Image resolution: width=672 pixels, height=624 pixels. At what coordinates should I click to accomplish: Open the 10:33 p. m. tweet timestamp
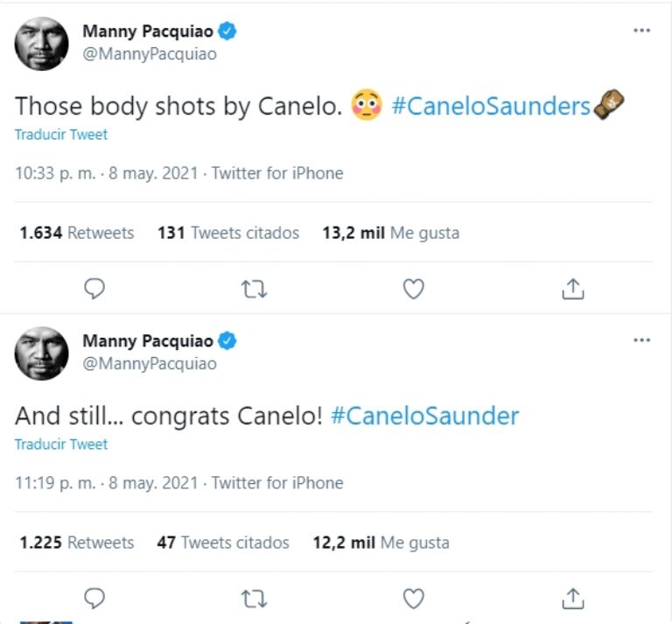click(x=57, y=173)
